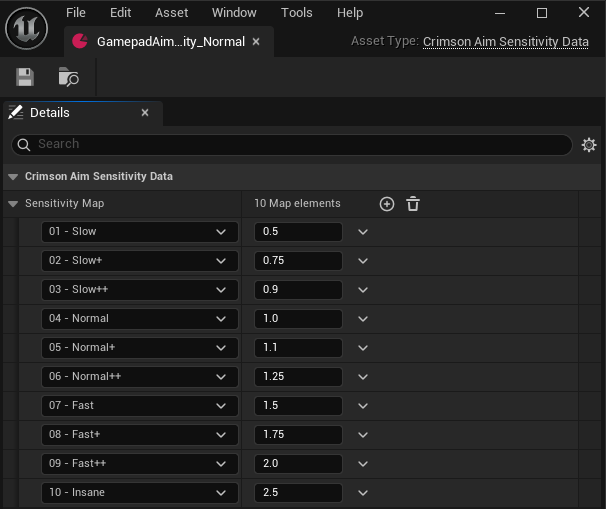Collapse the Sensitivity Map property

point(13,204)
